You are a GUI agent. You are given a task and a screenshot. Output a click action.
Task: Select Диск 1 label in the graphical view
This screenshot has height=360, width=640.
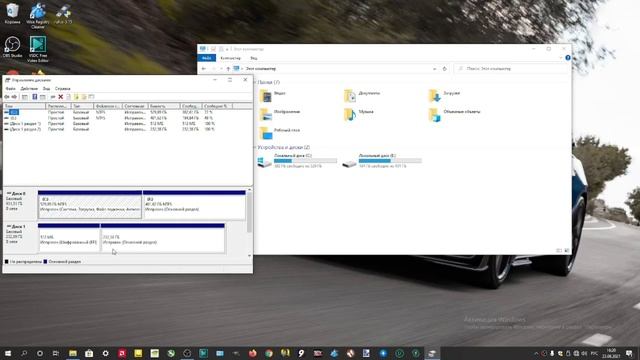tap(19, 227)
